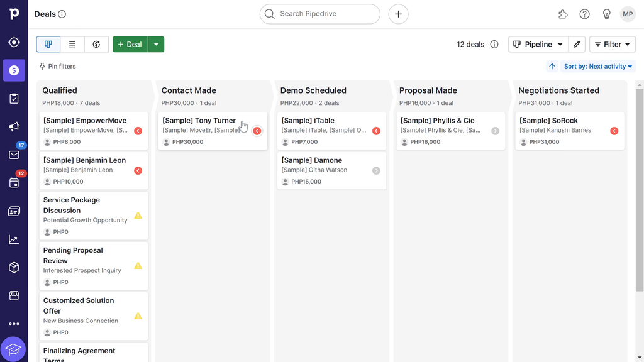The image size is (644, 362).
Task: Click the Pin filters link
Action: (x=57, y=67)
